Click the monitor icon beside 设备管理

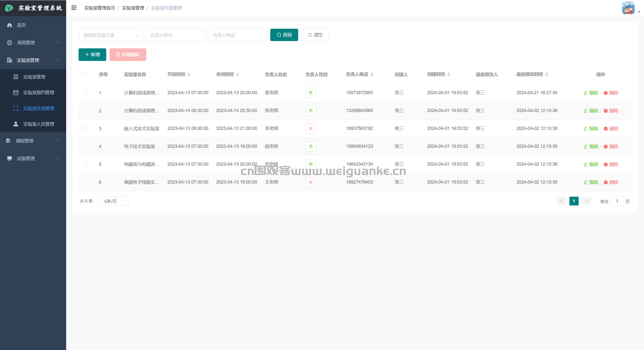10,158
